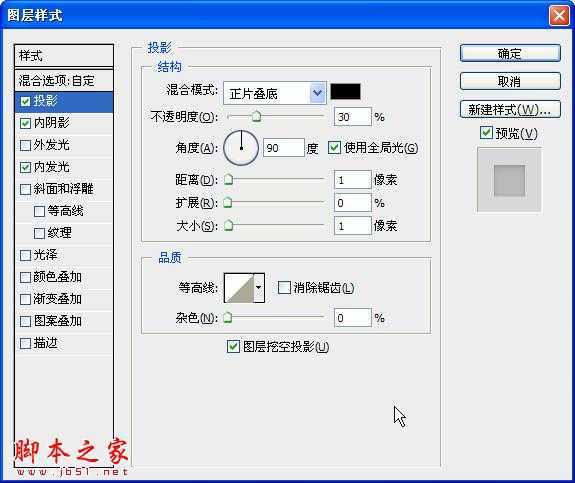Click the 扩展 slider handle
The height and width of the screenshot is (483, 575).
coord(228,202)
